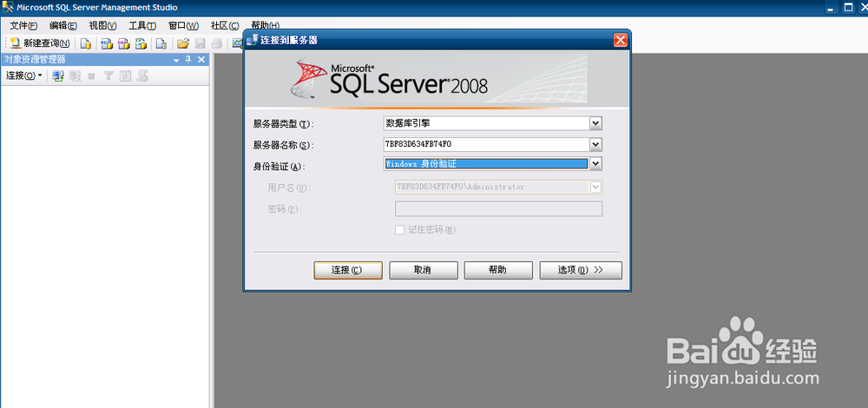The image size is (868, 408).
Task: Click the Open File folder icon
Action: tap(182, 43)
